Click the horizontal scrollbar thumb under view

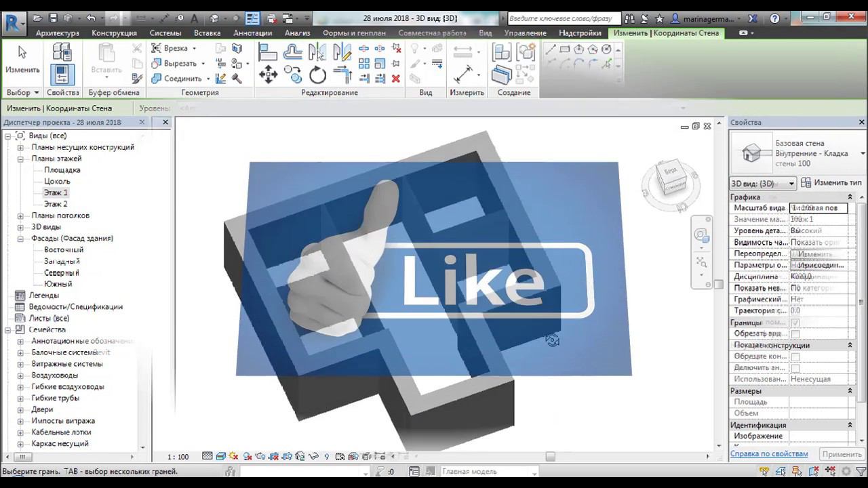550,457
